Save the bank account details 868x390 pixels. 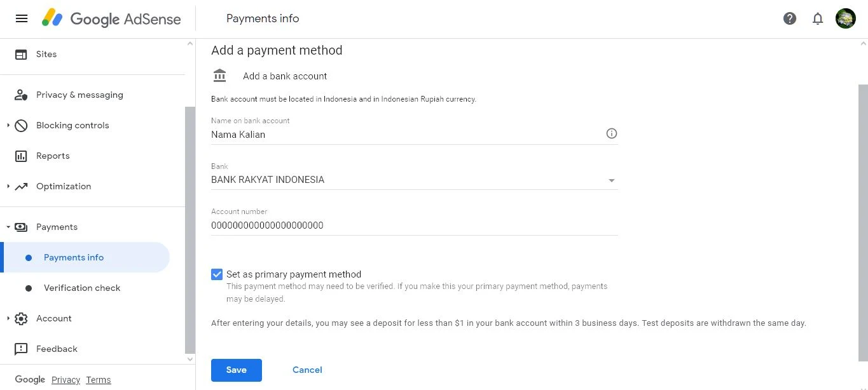pos(237,370)
